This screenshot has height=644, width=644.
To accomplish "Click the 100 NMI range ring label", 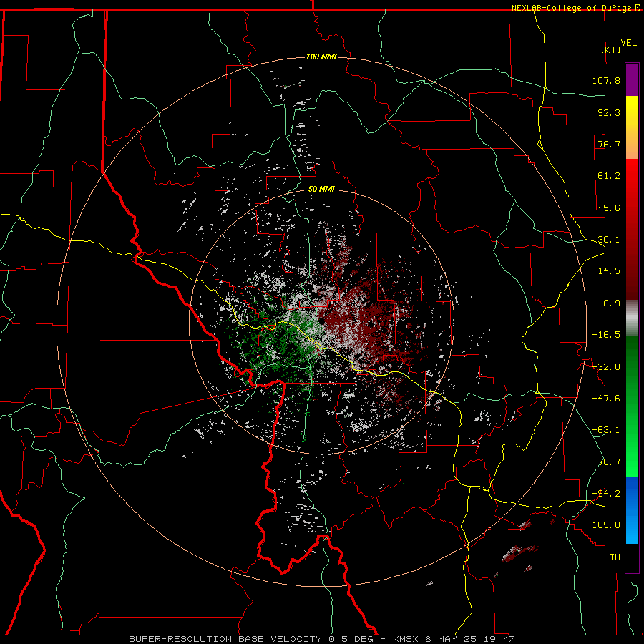I will 321,57.
